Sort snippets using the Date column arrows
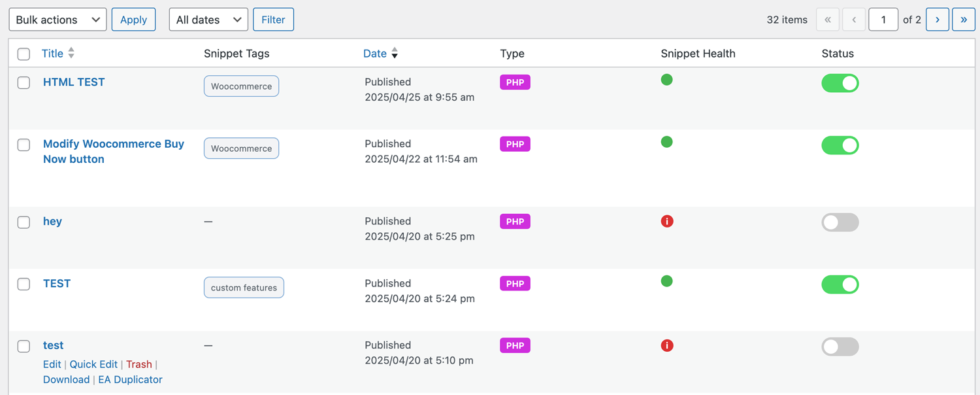The height and width of the screenshot is (395, 980). click(395, 53)
